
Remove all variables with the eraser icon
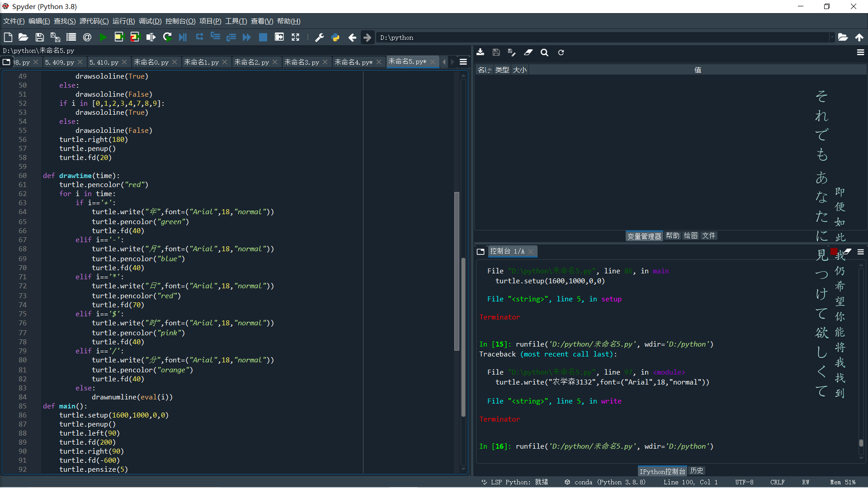tap(528, 52)
